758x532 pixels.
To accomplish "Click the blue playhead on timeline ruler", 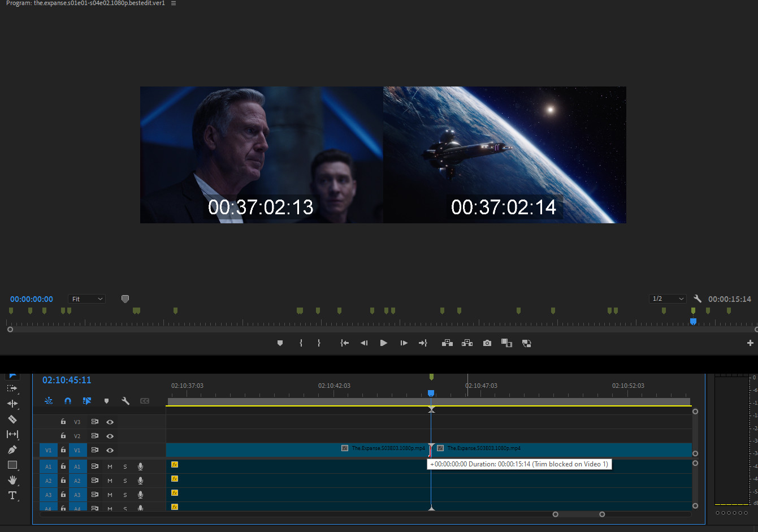I will [431, 393].
